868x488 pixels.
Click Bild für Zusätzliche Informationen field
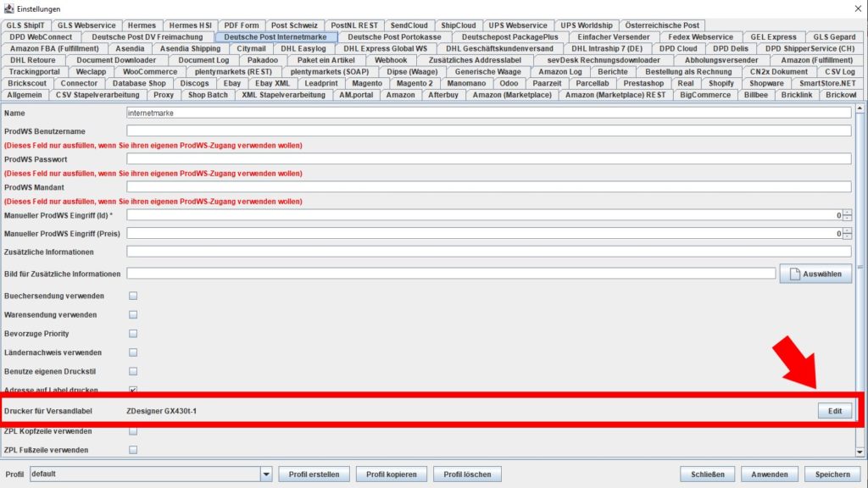tap(451, 274)
